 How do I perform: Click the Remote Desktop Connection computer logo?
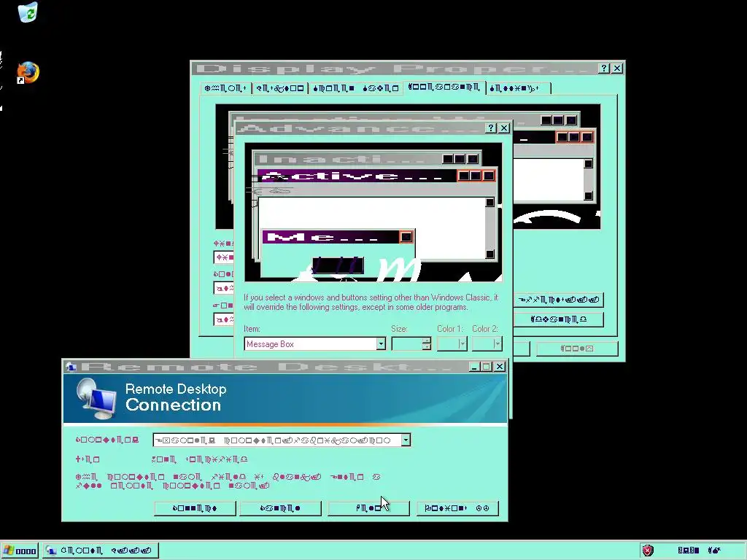pyautogui.click(x=97, y=398)
